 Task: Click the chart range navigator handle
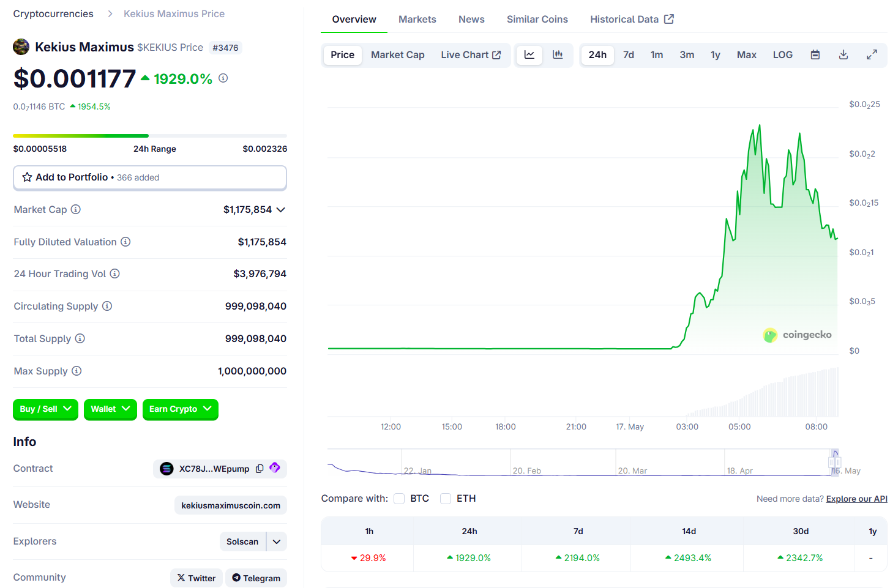(835, 462)
